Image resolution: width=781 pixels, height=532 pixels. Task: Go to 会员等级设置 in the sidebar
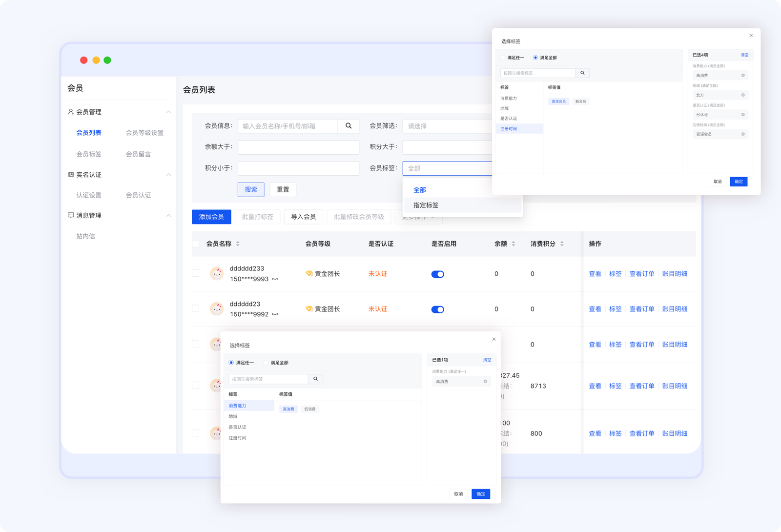[144, 133]
